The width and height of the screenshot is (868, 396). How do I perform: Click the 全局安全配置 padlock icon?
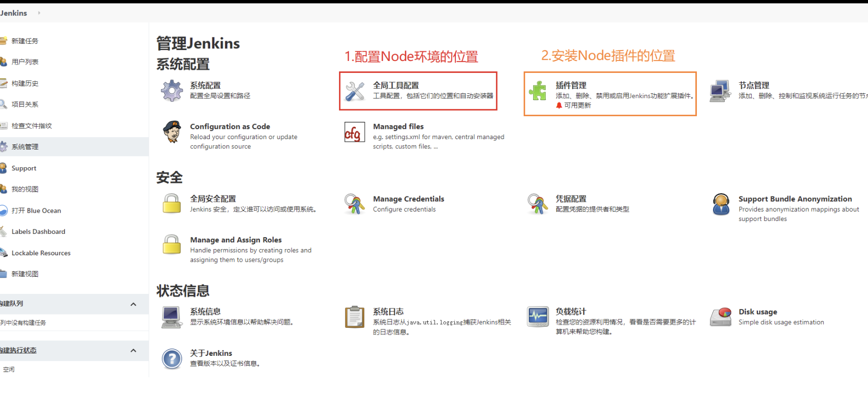point(172,204)
